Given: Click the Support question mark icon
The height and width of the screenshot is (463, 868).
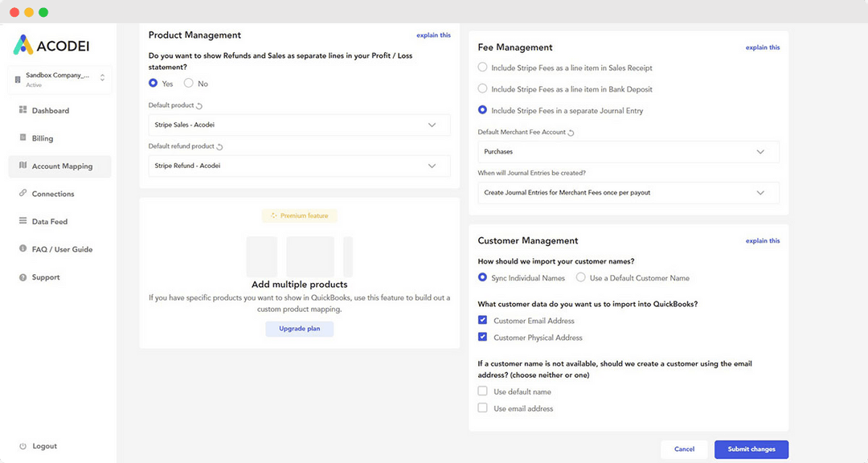Looking at the screenshot, I should (23, 277).
